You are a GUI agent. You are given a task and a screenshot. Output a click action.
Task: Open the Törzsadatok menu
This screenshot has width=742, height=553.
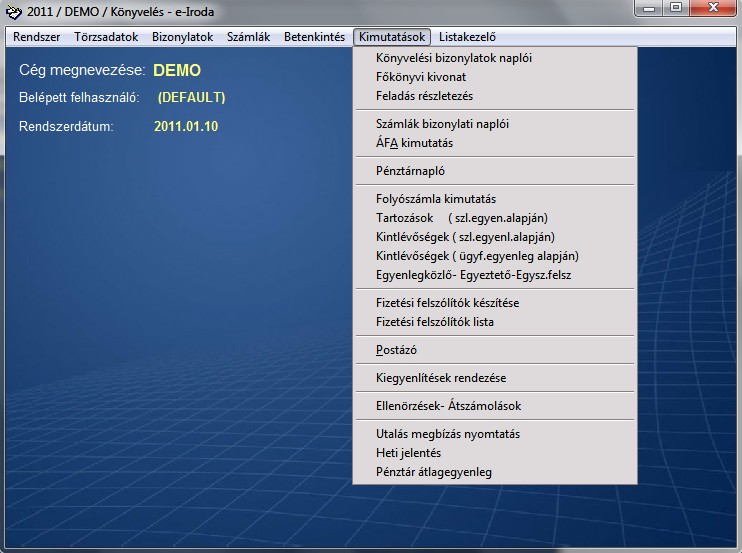(106, 37)
